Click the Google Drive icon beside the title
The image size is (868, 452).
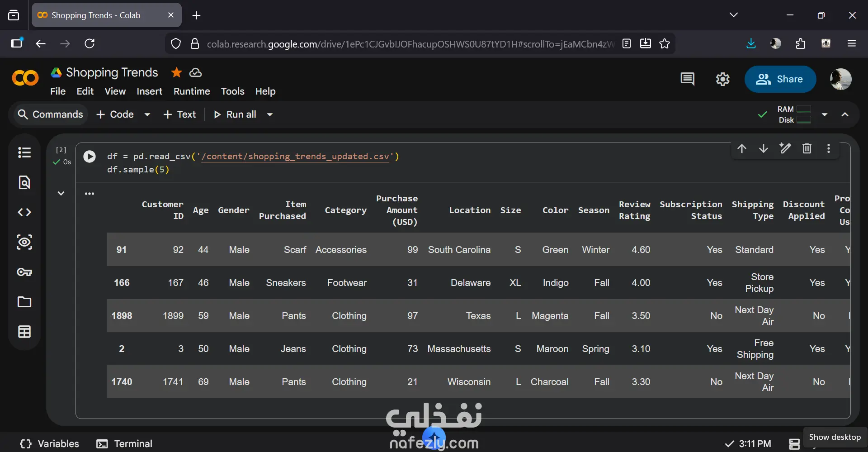point(57,72)
